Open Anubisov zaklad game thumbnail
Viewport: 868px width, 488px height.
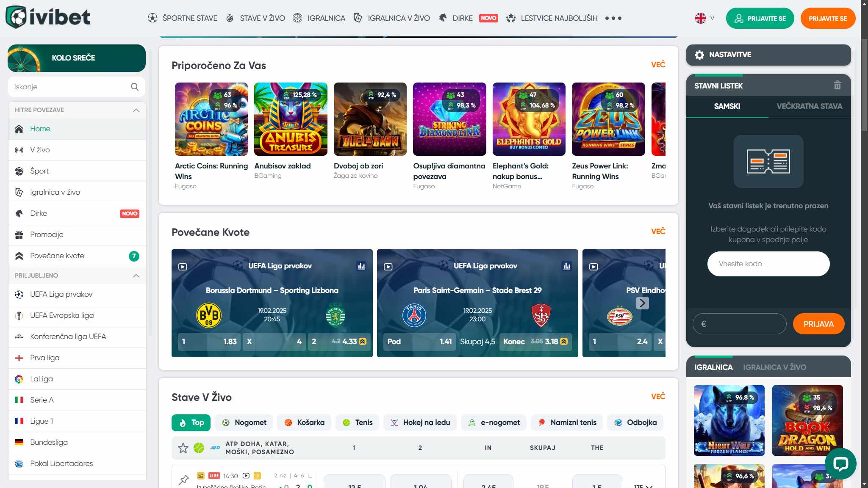coord(291,119)
